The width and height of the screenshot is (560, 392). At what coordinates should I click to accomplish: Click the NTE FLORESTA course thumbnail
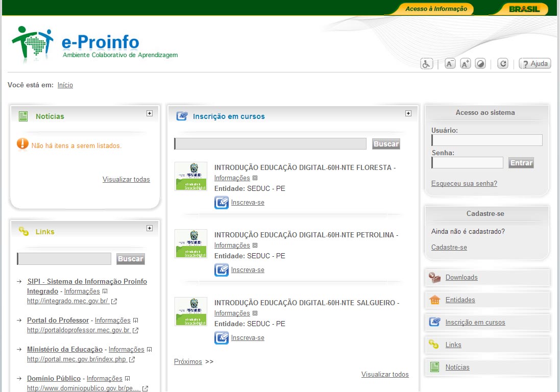tap(191, 177)
